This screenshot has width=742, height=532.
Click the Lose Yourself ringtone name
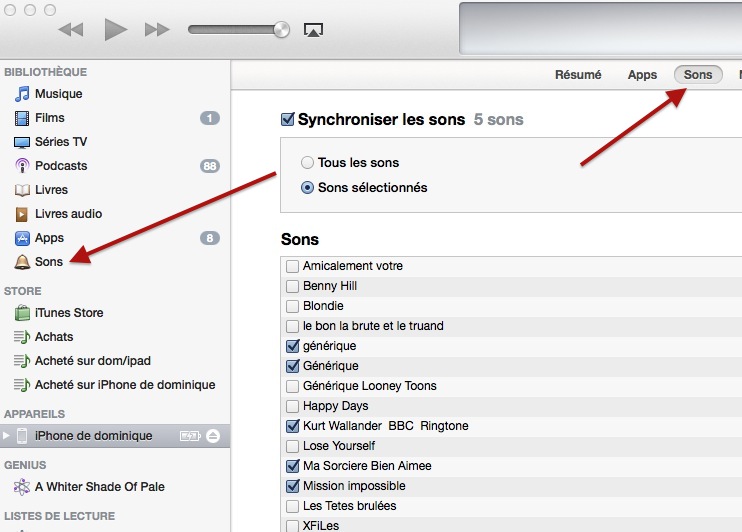click(339, 446)
